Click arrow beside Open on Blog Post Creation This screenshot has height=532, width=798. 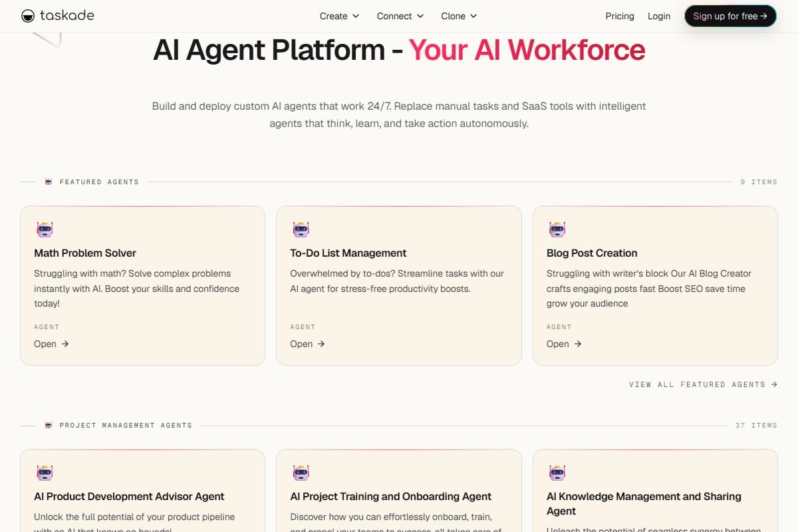(x=578, y=344)
